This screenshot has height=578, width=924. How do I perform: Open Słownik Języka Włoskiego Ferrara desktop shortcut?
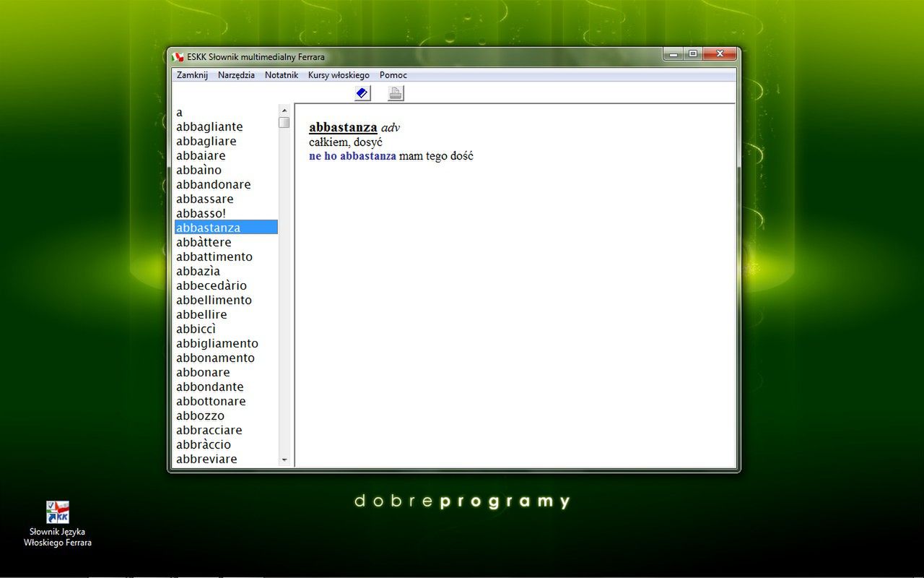click(x=58, y=524)
